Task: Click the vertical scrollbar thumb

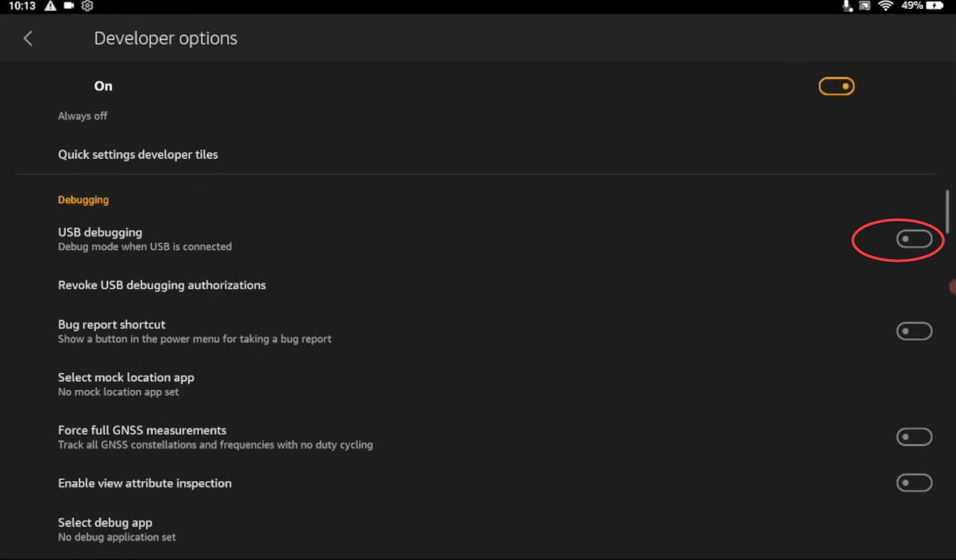Action: 947,211
